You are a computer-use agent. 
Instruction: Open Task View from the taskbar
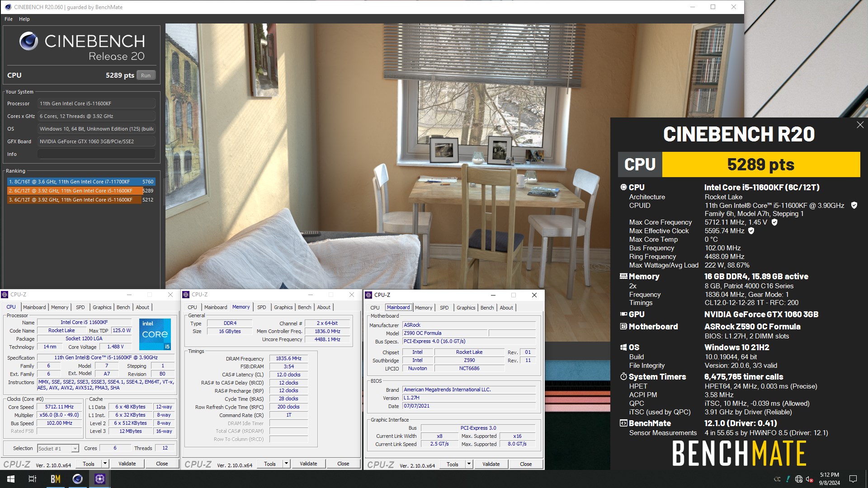[x=33, y=479]
